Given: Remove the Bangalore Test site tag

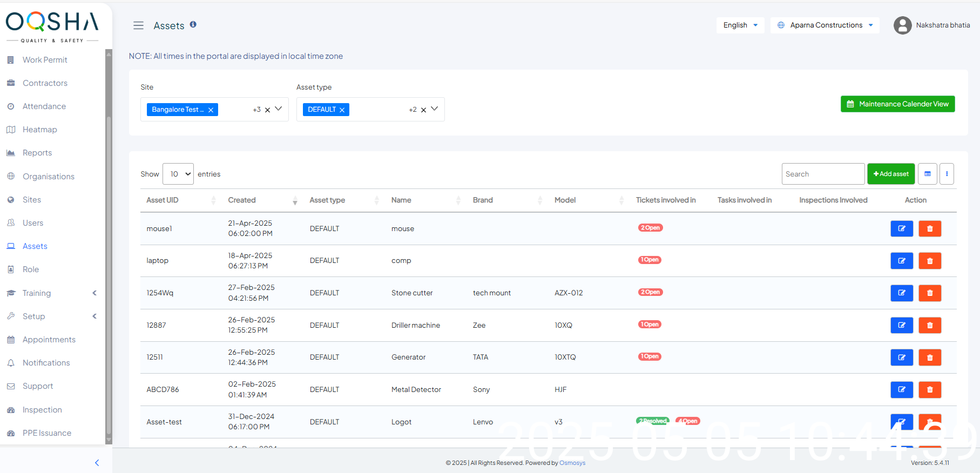Looking at the screenshot, I should coord(211,110).
